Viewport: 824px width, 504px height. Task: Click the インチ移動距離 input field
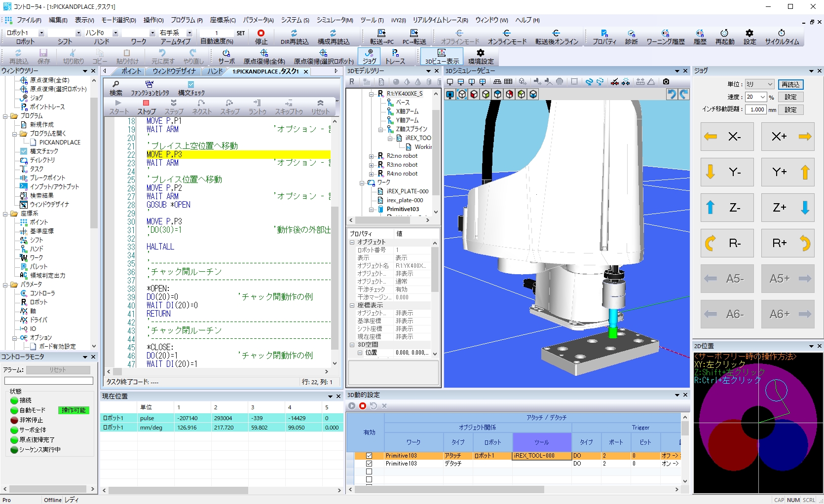click(x=755, y=109)
